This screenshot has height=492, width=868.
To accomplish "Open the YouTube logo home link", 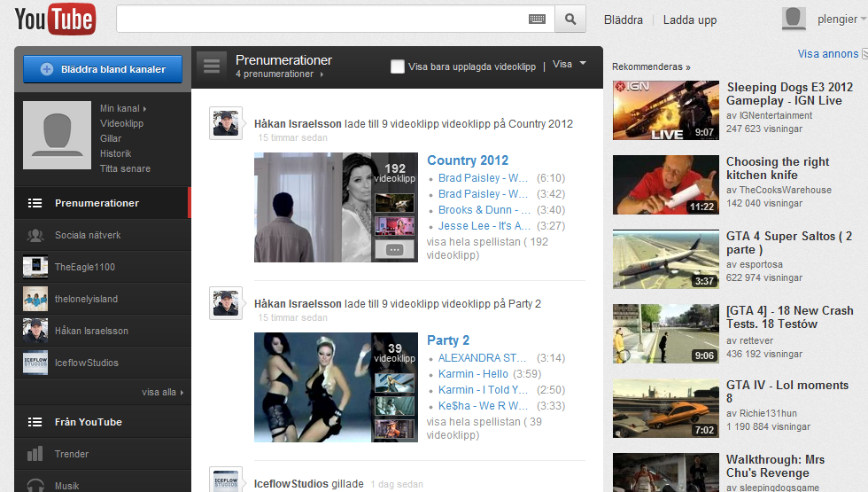I will pyautogui.click(x=55, y=20).
